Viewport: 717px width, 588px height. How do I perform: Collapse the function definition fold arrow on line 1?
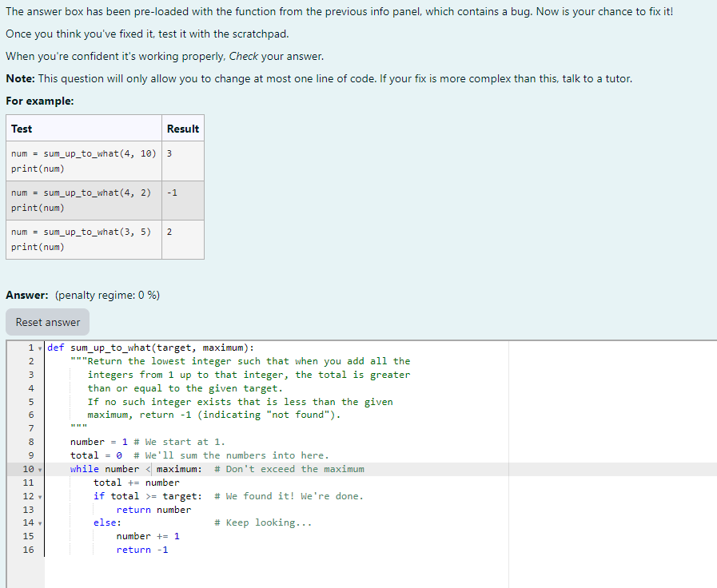click(40, 348)
